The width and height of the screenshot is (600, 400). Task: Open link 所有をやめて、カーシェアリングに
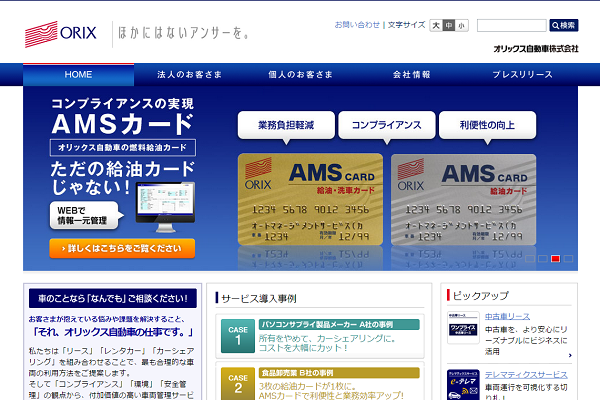pyautogui.click(x=328, y=343)
